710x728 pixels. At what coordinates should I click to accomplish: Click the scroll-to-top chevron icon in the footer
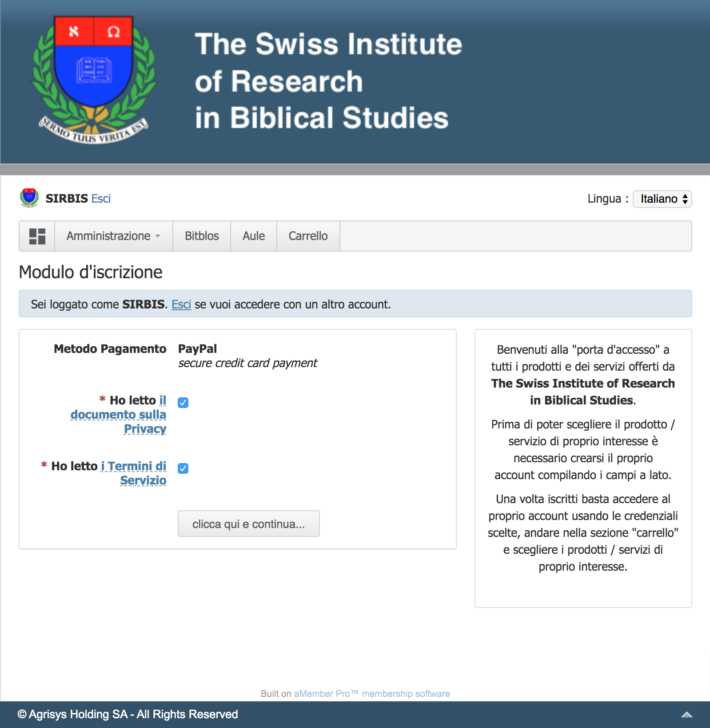click(687, 715)
